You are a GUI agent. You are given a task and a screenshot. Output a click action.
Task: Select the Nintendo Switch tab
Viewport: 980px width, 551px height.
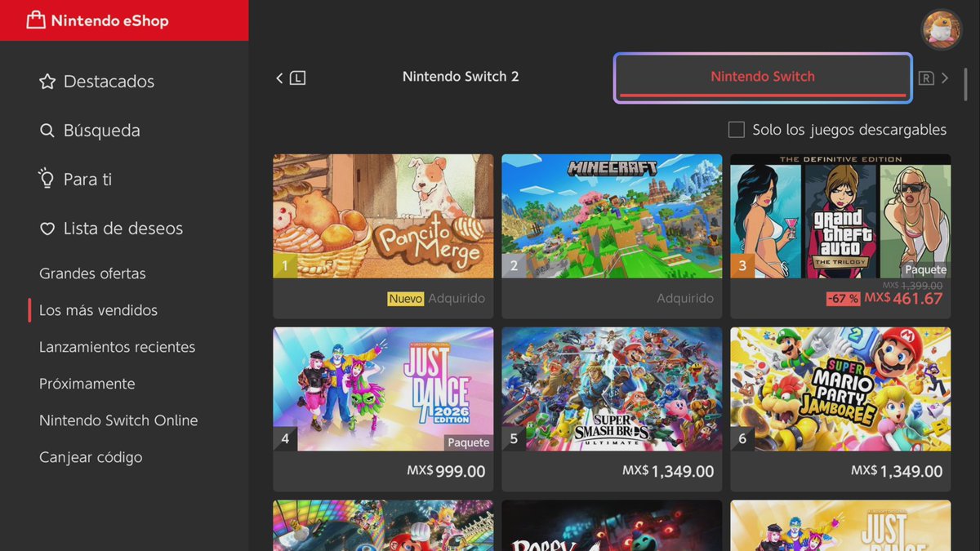[763, 78]
